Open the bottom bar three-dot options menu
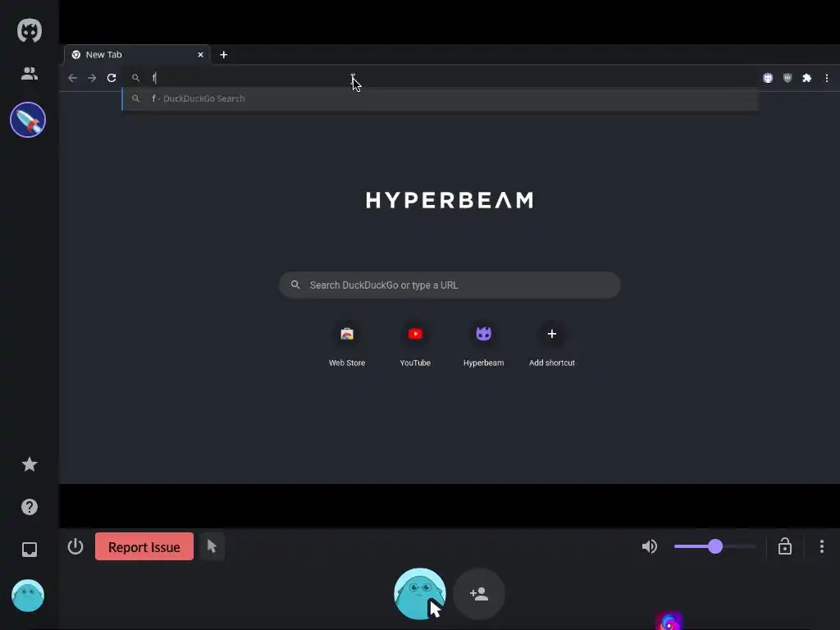This screenshot has width=840, height=630. (821, 546)
